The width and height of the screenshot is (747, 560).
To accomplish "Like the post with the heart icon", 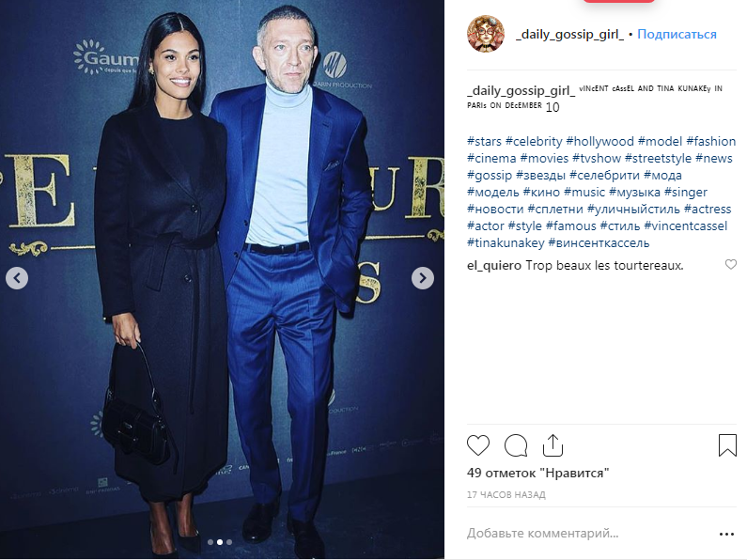I will [478, 445].
